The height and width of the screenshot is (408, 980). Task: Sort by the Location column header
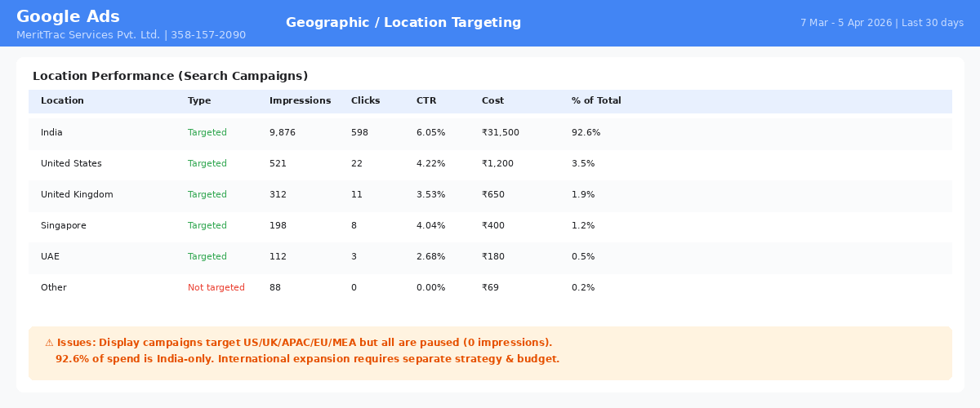(62, 101)
